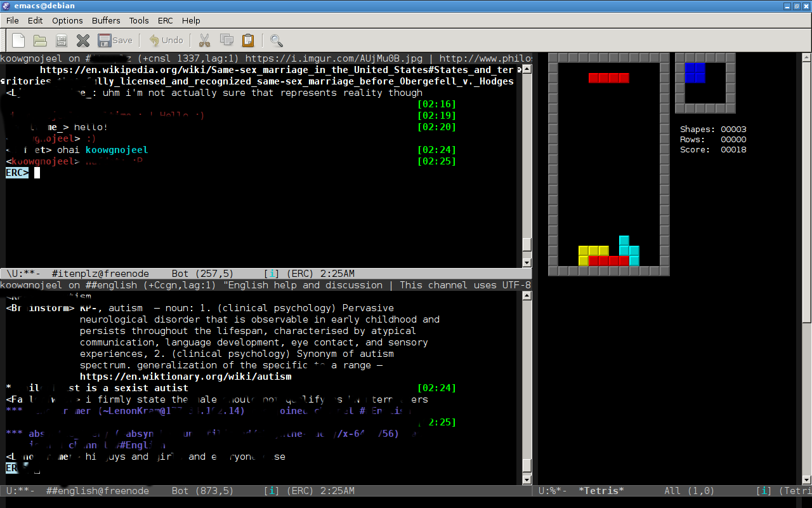The image size is (812, 508).
Task: Open the Wikipedia same-sex marriage link
Action: pyautogui.click(x=277, y=76)
